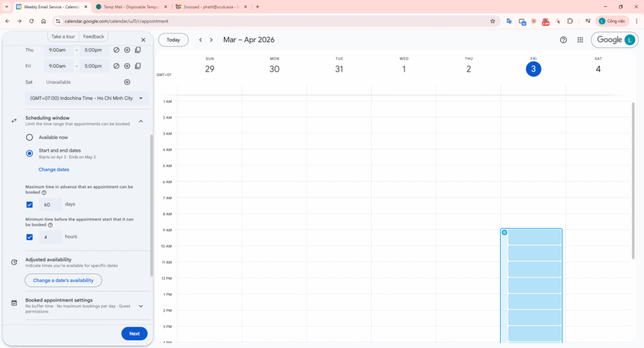Mark Thursday as unavailable using the crossed-circle icon
Screen dimensions: 644x348
[116, 50]
